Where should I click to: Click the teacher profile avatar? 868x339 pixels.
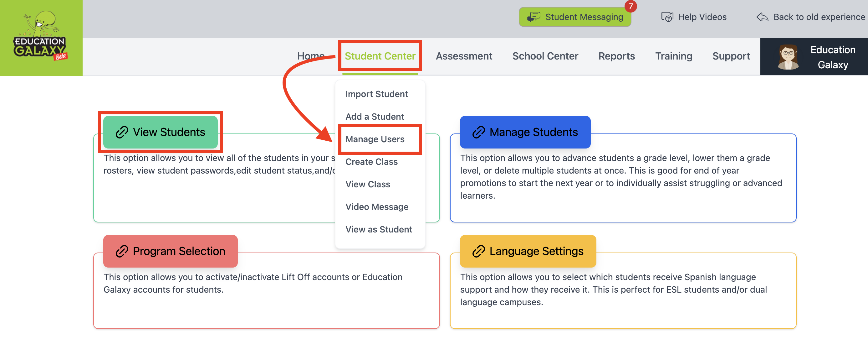click(x=788, y=57)
